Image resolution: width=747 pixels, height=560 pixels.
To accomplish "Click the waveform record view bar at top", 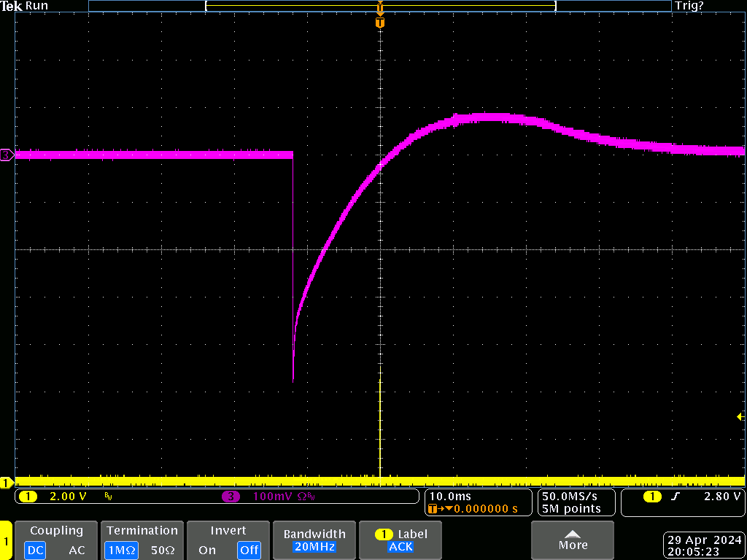I will pos(379,6).
